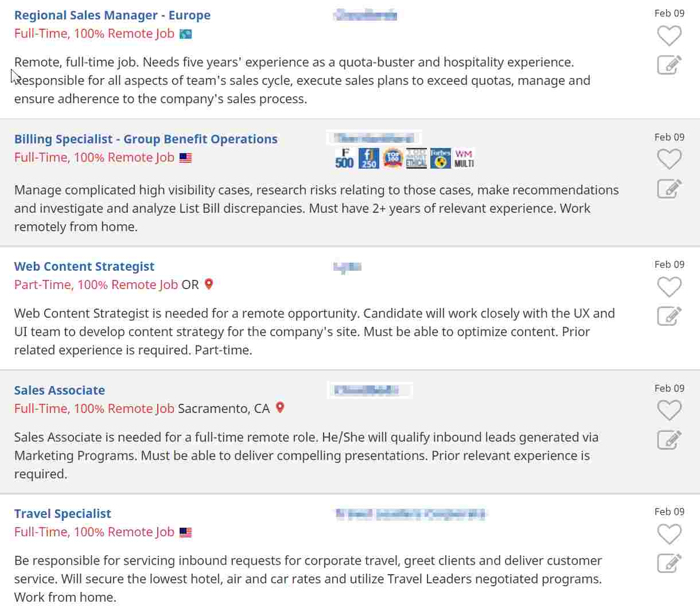Open the Sales Associate job link
The width and height of the screenshot is (700, 608).
60,391
